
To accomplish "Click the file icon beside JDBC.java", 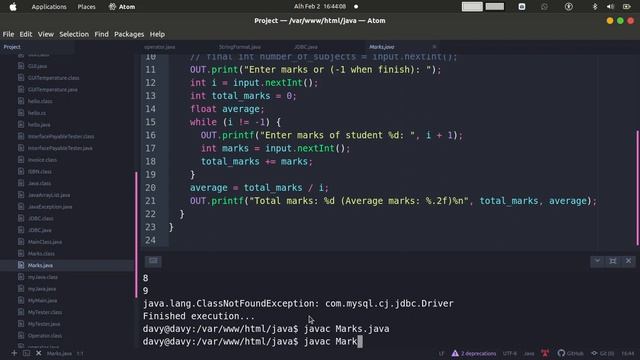I will point(21,230).
